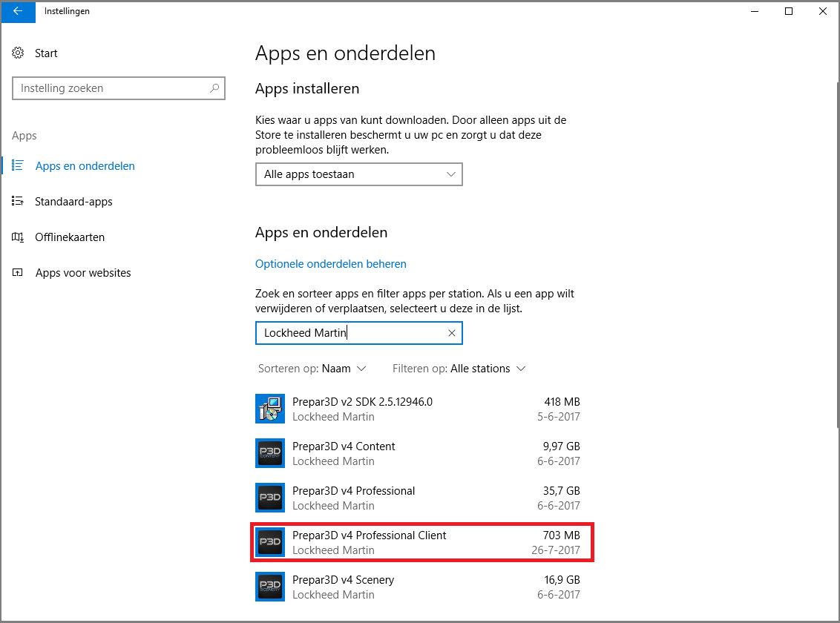Select Prepar3D v4 Scenery entry name
This screenshot has width=840, height=623.
tap(343, 580)
